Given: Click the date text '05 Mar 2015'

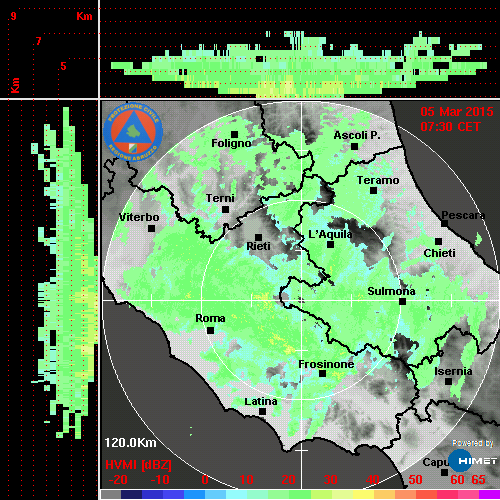Looking at the screenshot, I should (x=457, y=112).
